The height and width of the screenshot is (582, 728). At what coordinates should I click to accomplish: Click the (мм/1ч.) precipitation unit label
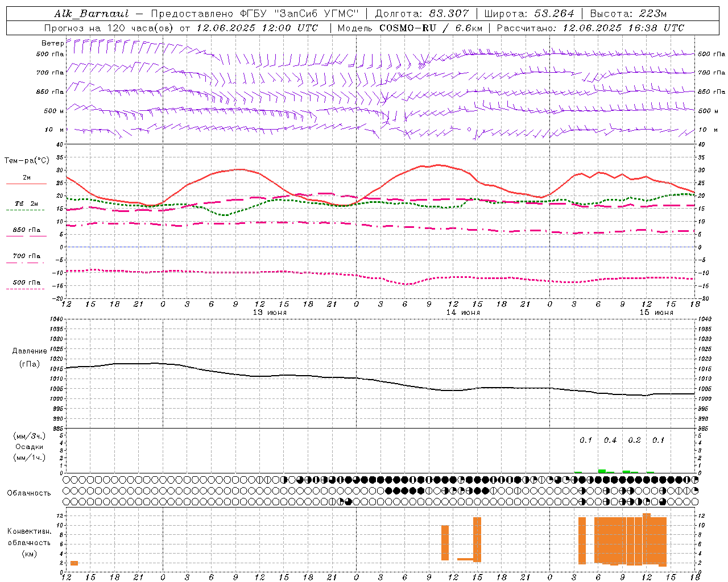[x=30, y=458]
